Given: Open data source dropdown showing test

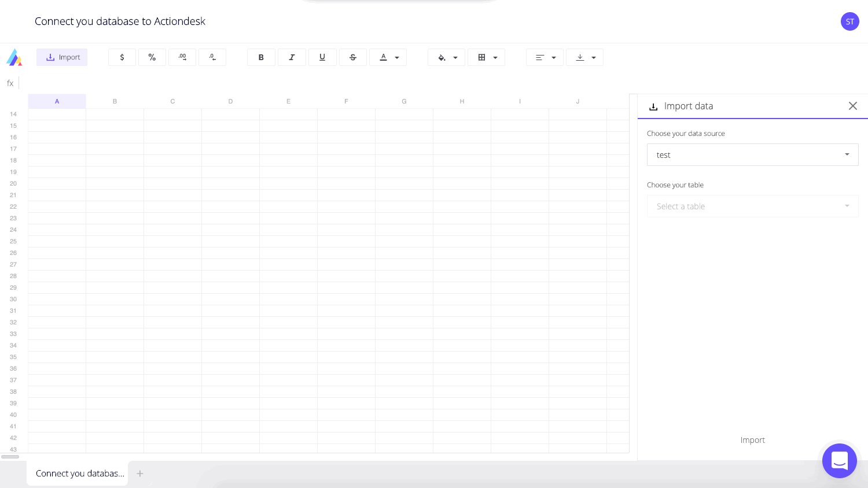Looking at the screenshot, I should coord(752,155).
